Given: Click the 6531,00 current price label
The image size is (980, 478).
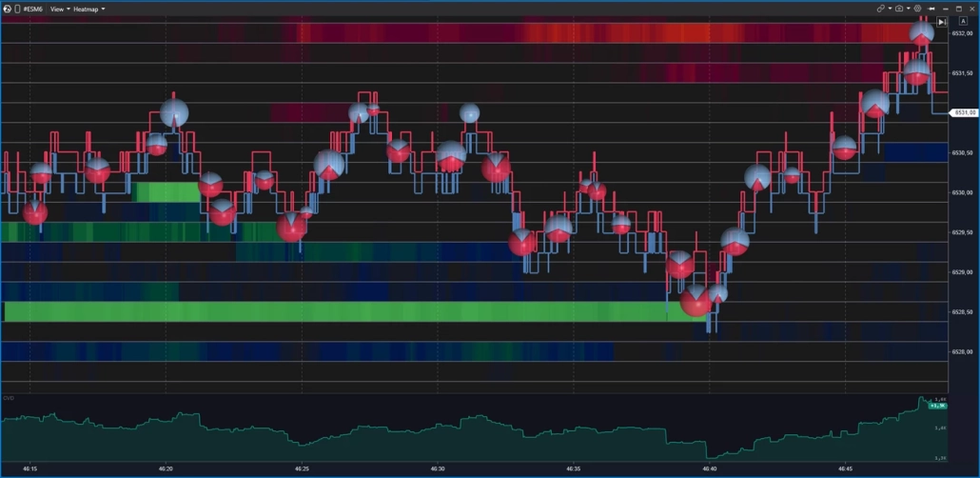Looking at the screenshot, I should pyautogui.click(x=964, y=112).
